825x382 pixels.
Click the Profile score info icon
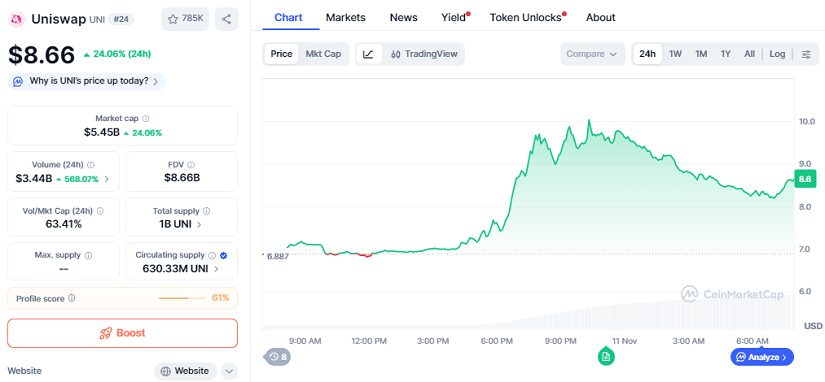point(72,298)
